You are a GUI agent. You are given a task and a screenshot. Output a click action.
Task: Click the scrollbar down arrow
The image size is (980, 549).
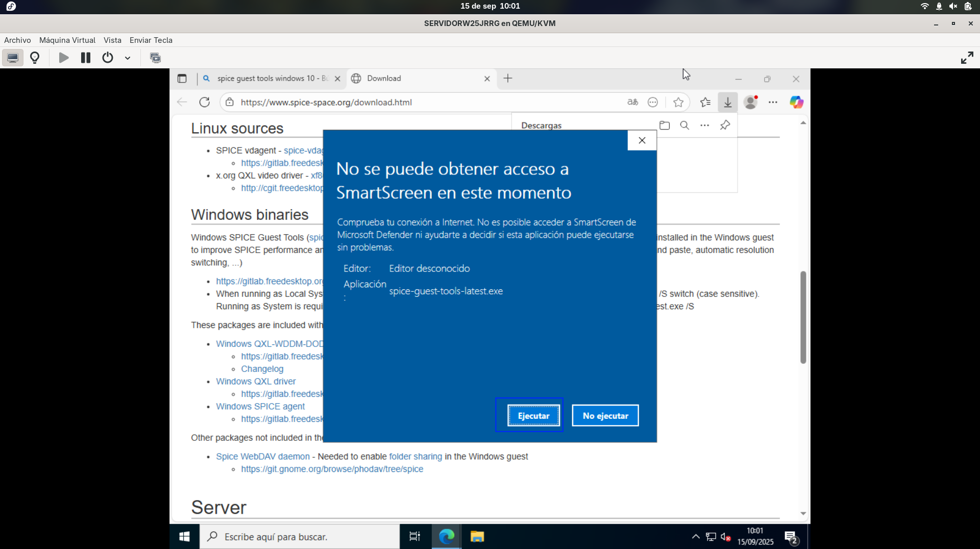(x=803, y=514)
